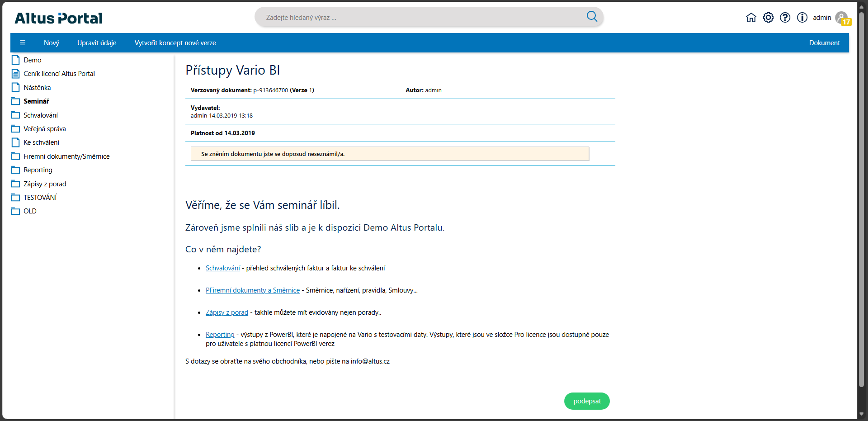The height and width of the screenshot is (421, 868).
Task: Click the podepsat button
Action: [x=587, y=401]
